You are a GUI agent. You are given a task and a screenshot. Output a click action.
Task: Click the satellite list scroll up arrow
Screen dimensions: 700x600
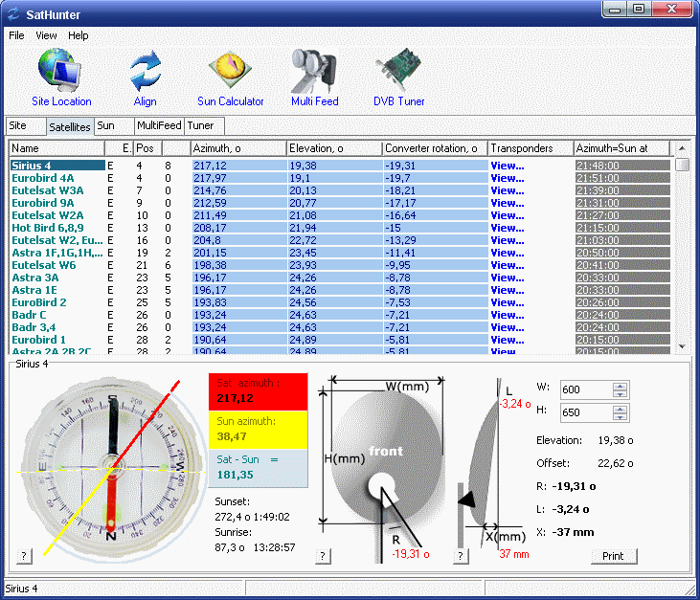682,148
